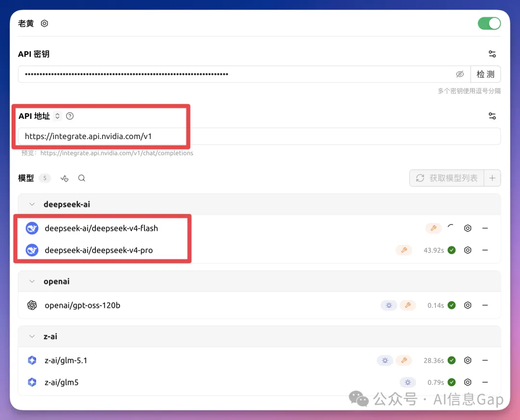Screen dimensions: 520x420
Task: Click the API address input field
Action: (241, 136)
